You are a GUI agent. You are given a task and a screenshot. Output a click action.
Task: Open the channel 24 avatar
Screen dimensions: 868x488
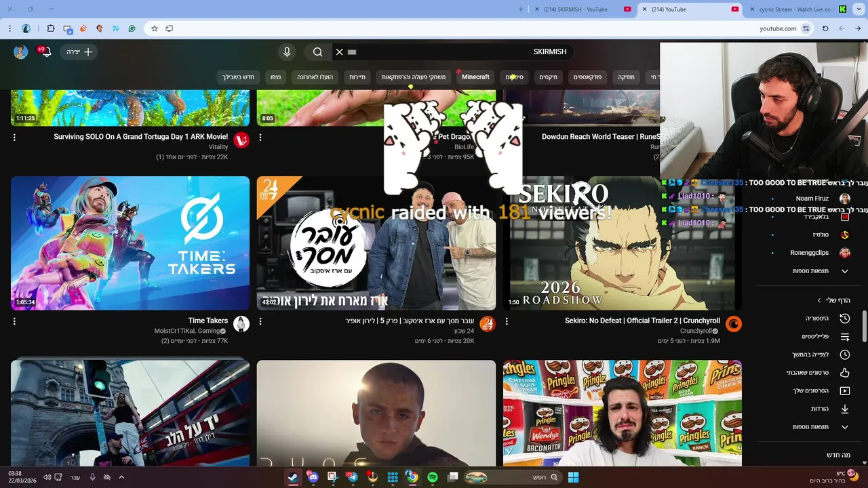[488, 323]
